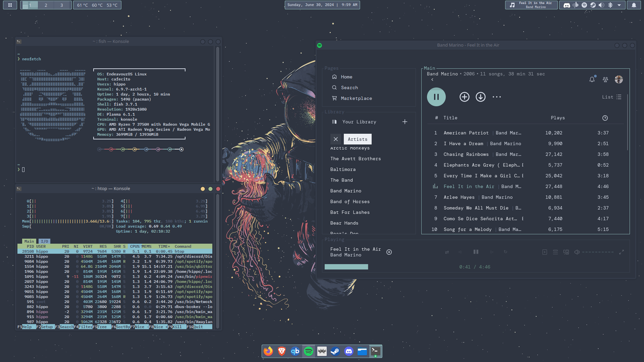Toggle shuffle in Spotify player

pyautogui.click(x=447, y=252)
